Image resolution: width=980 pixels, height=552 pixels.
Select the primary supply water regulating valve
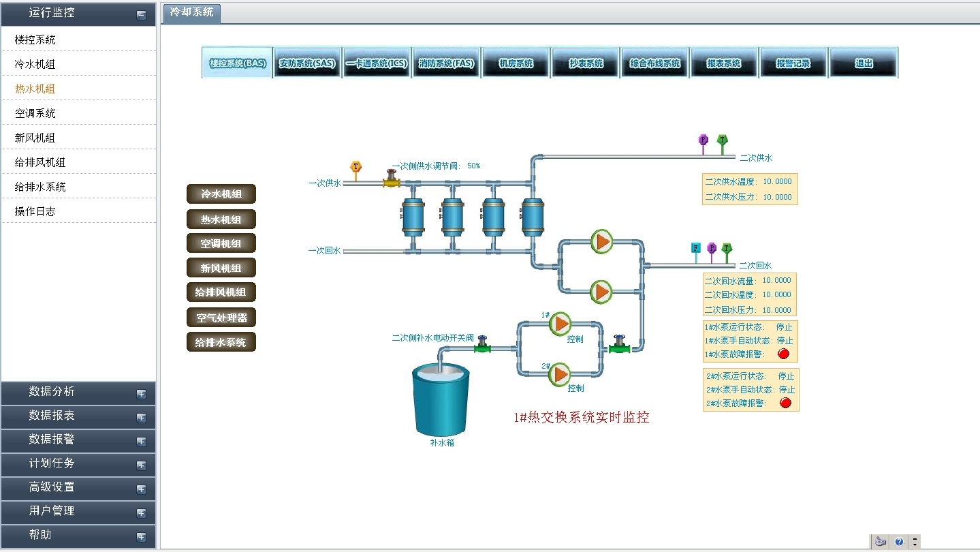pyautogui.click(x=391, y=180)
